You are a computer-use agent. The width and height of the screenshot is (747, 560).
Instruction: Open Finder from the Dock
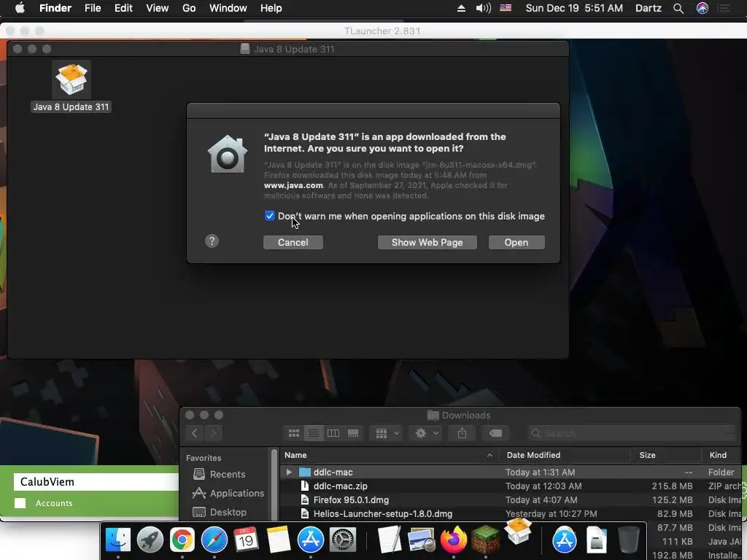[117, 540]
